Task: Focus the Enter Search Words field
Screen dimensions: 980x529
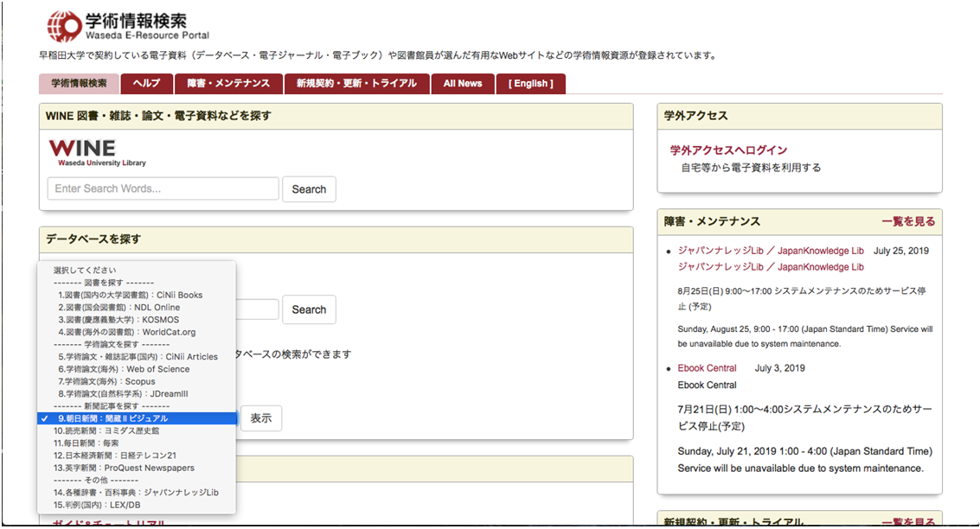Action: click(x=163, y=188)
